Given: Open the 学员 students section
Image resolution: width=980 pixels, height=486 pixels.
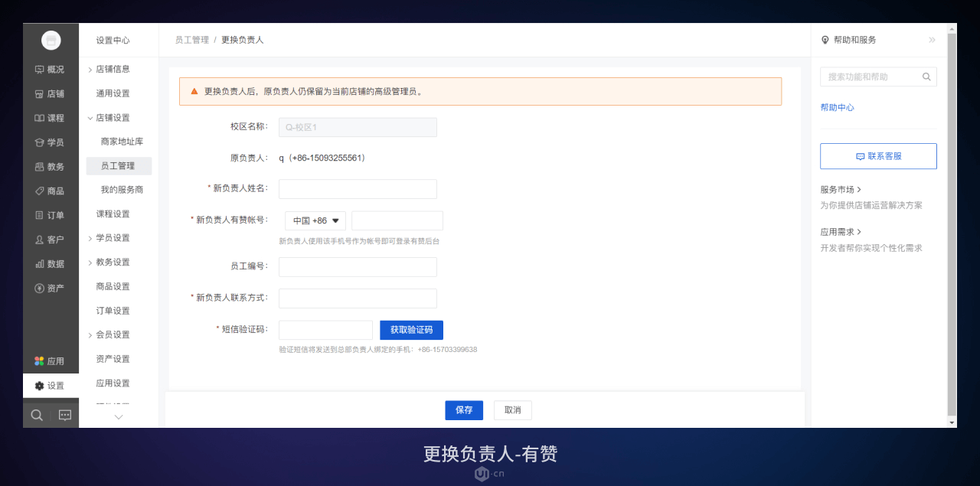Looking at the screenshot, I should 51,142.
